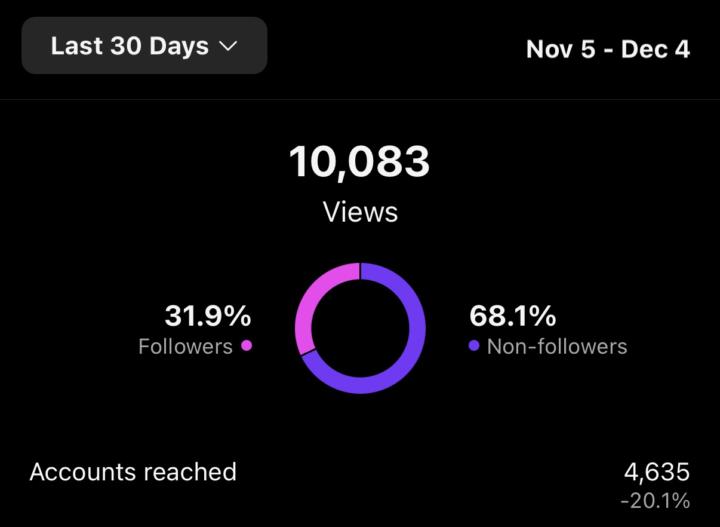Open the Accounts reached metric

coord(133,472)
